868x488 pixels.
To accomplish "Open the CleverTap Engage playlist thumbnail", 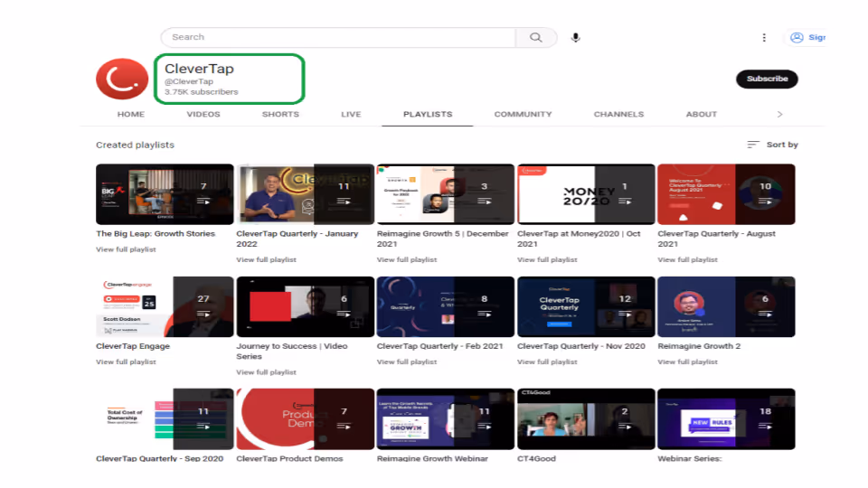I will pos(165,306).
